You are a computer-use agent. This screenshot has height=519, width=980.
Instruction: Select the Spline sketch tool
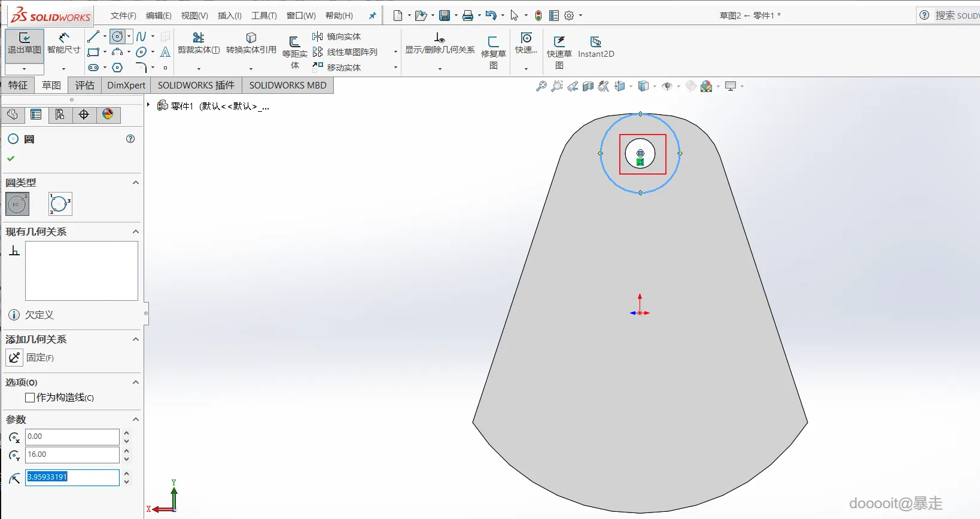[141, 37]
